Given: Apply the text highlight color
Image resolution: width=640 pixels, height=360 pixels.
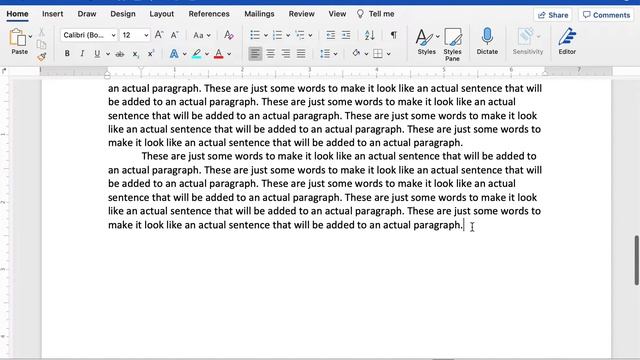Looking at the screenshot, I should 196,53.
